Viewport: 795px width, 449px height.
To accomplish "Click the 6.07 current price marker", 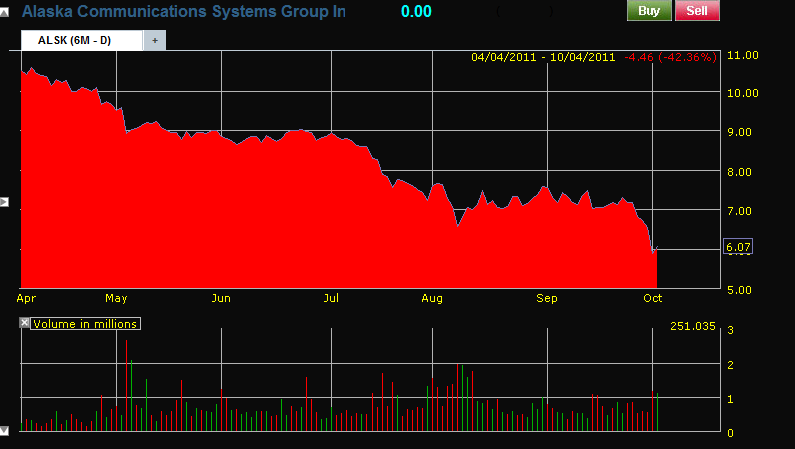I will [x=738, y=247].
